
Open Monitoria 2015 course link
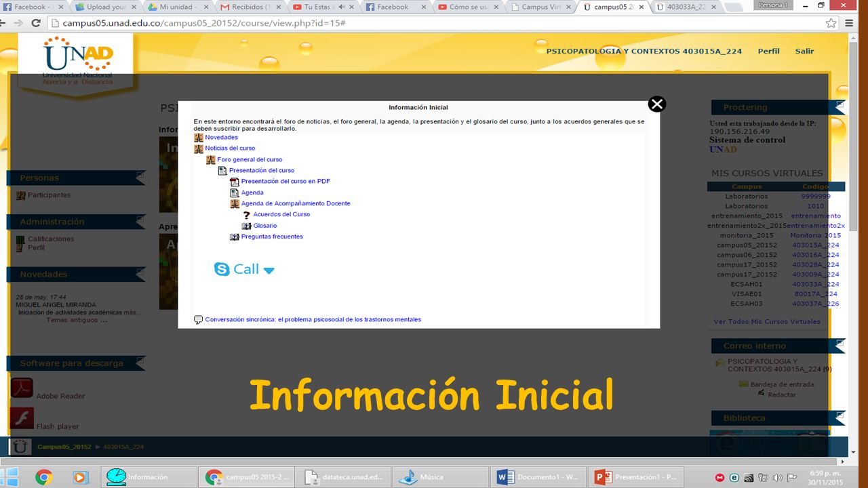point(816,236)
